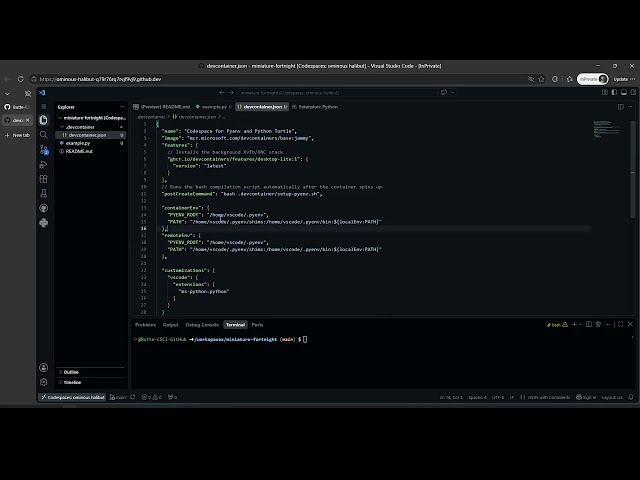Close the terminal panel
This screenshot has width=640, height=480.
[x=630, y=324]
